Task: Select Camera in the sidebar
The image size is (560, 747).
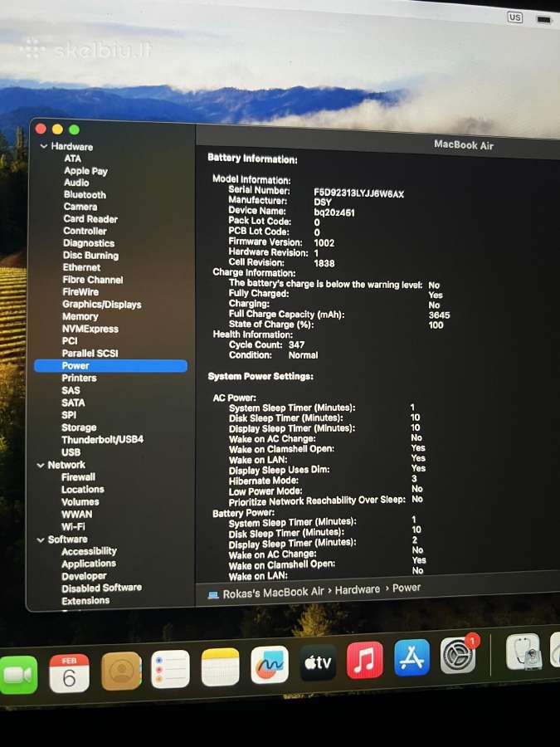Action: point(80,207)
